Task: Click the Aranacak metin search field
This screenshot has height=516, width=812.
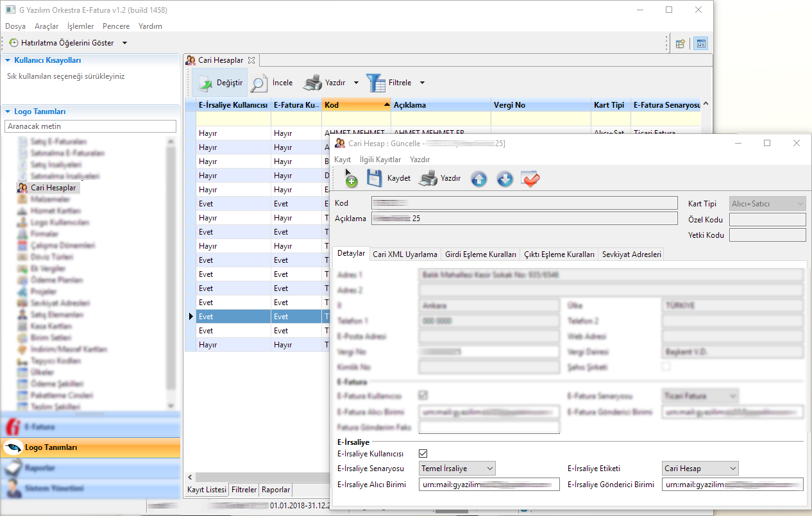Action: pyautogui.click(x=90, y=126)
